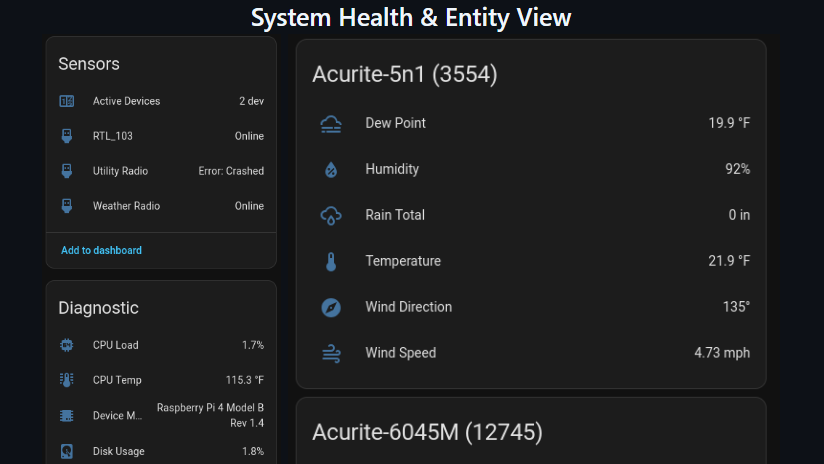The height and width of the screenshot is (464, 824).
Task: Open the Utility Radio error status
Action: (x=231, y=171)
